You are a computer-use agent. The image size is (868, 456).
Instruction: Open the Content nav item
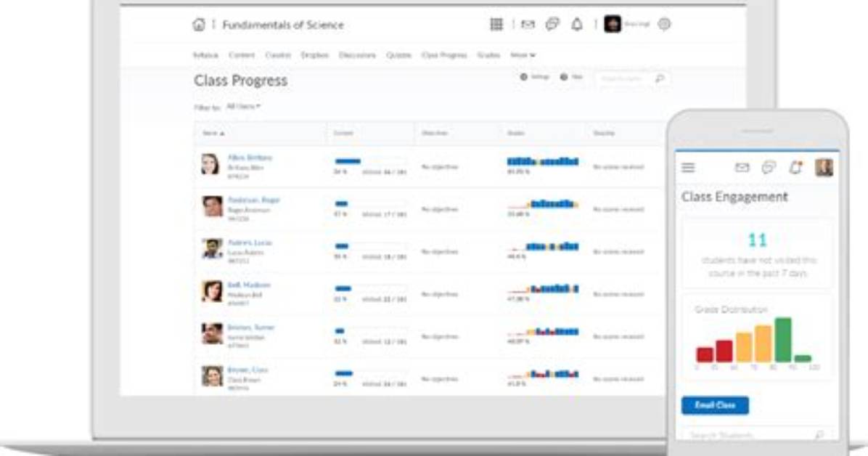coord(242,55)
